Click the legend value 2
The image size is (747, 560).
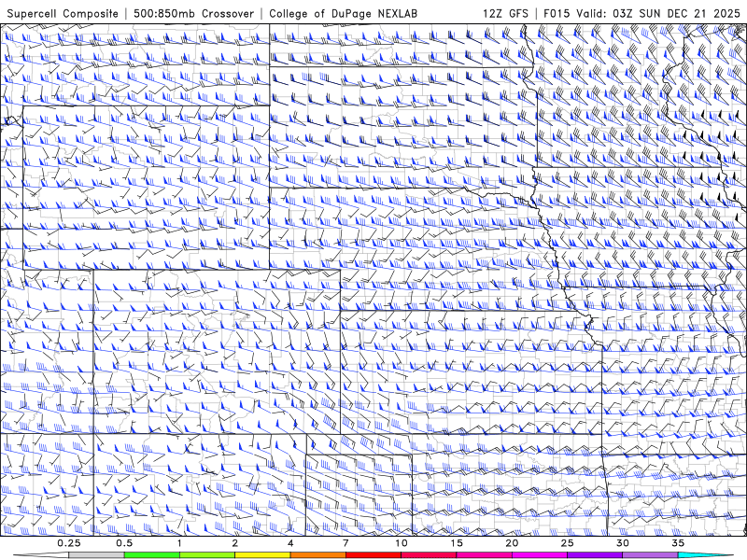(x=235, y=543)
